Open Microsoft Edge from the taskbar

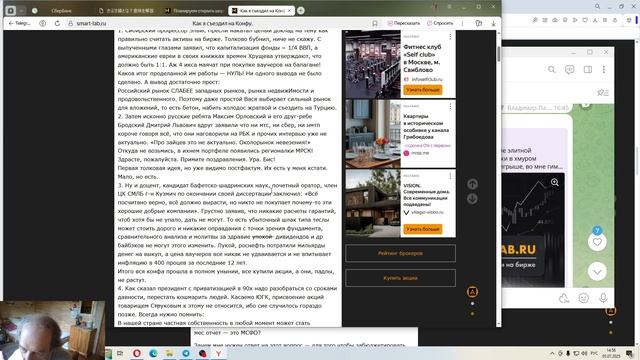click(x=153, y=353)
